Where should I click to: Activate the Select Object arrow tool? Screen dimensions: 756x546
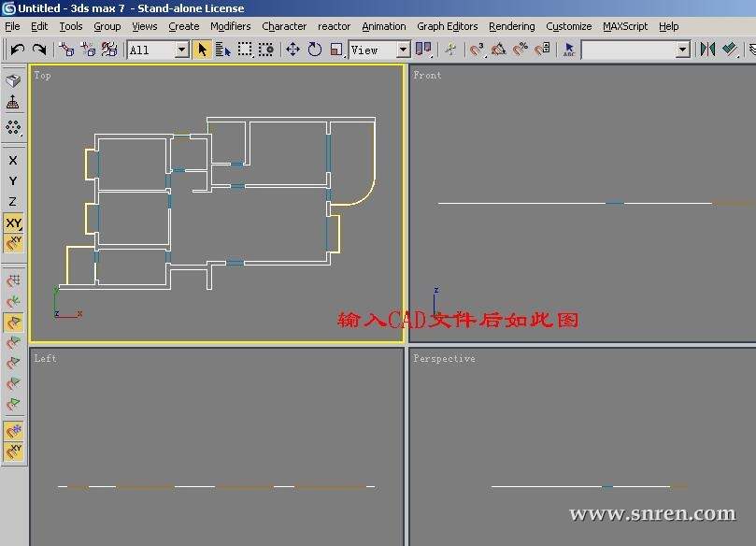point(203,50)
